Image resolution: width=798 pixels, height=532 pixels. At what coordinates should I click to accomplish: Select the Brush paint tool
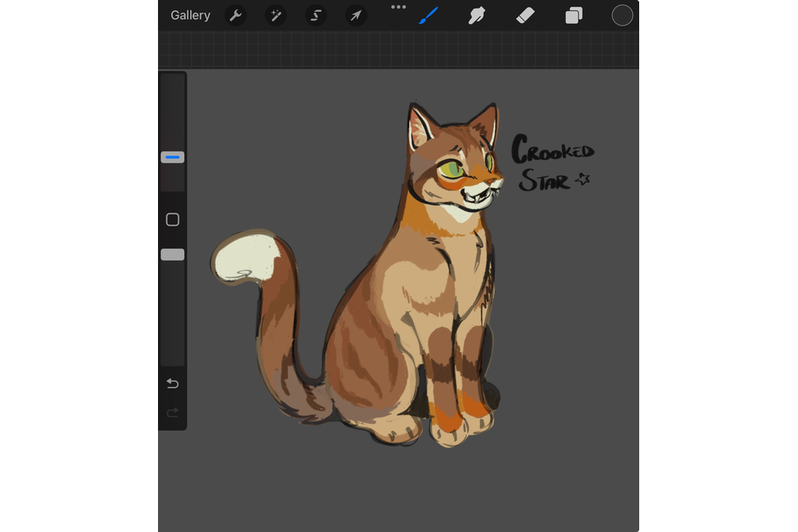click(x=429, y=16)
